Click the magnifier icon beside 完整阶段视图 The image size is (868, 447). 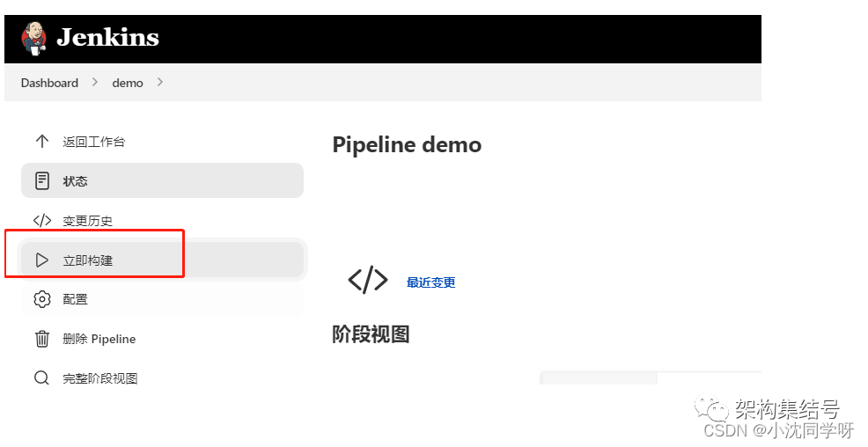click(42, 378)
